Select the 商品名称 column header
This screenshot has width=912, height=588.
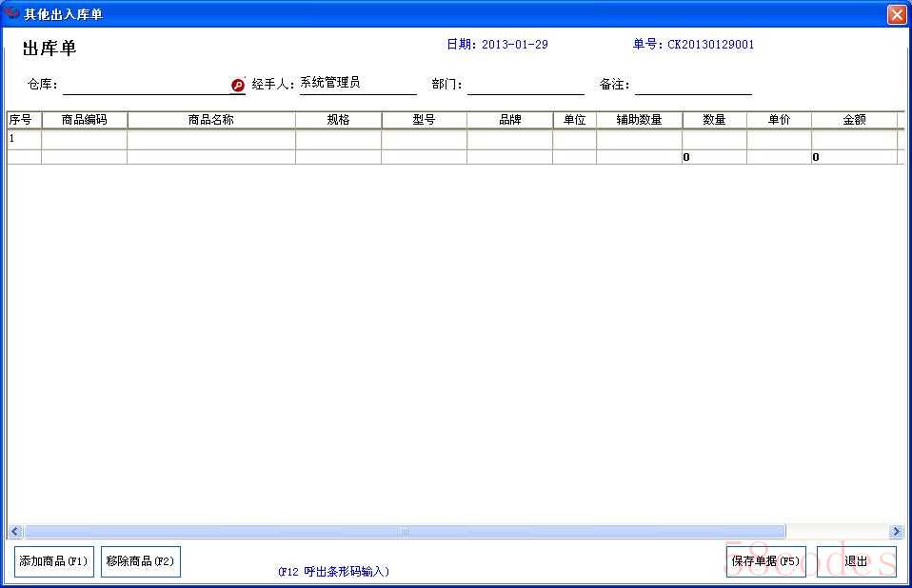[210, 120]
